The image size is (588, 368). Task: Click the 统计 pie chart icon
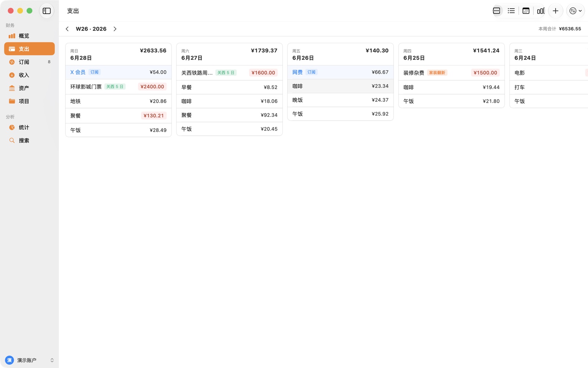click(12, 127)
